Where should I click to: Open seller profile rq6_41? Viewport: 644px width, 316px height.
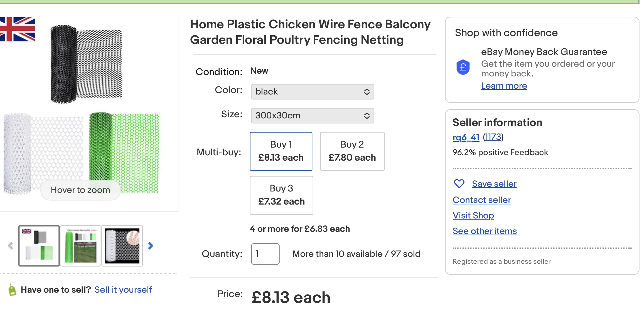point(466,137)
